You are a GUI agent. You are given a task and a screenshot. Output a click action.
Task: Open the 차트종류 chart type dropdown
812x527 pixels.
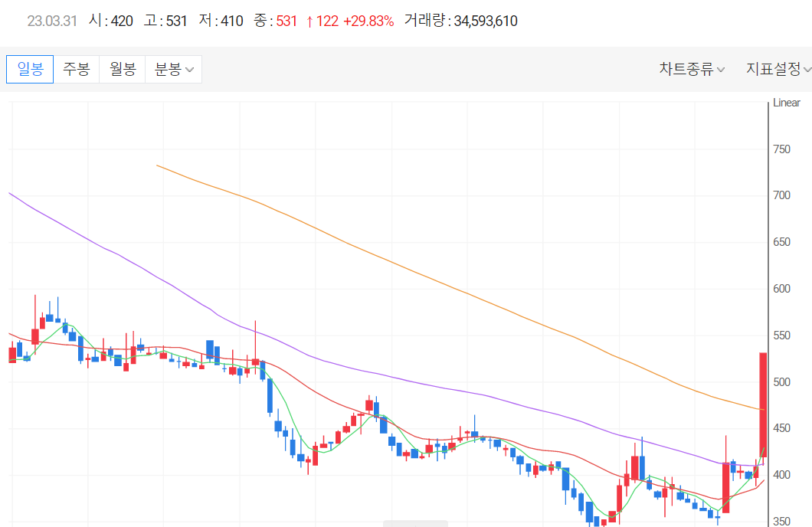[x=691, y=69]
